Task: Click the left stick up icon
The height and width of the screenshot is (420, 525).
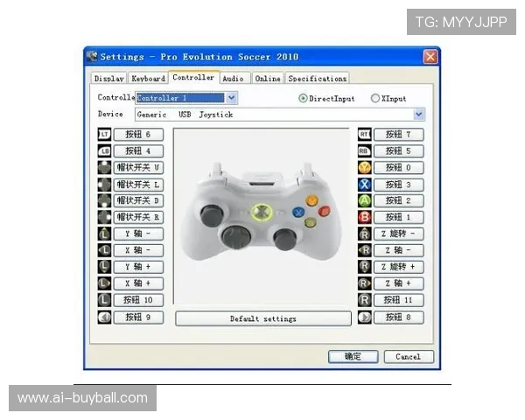Action: pyautogui.click(x=104, y=234)
